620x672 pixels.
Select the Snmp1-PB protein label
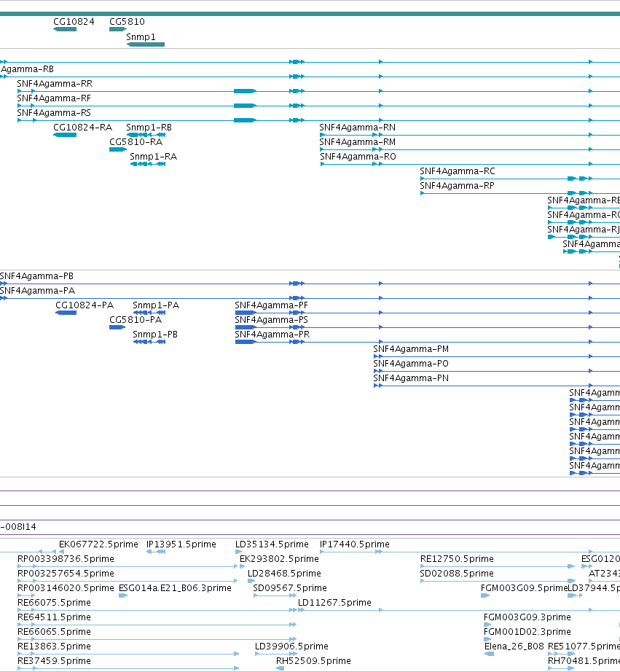[155, 335]
